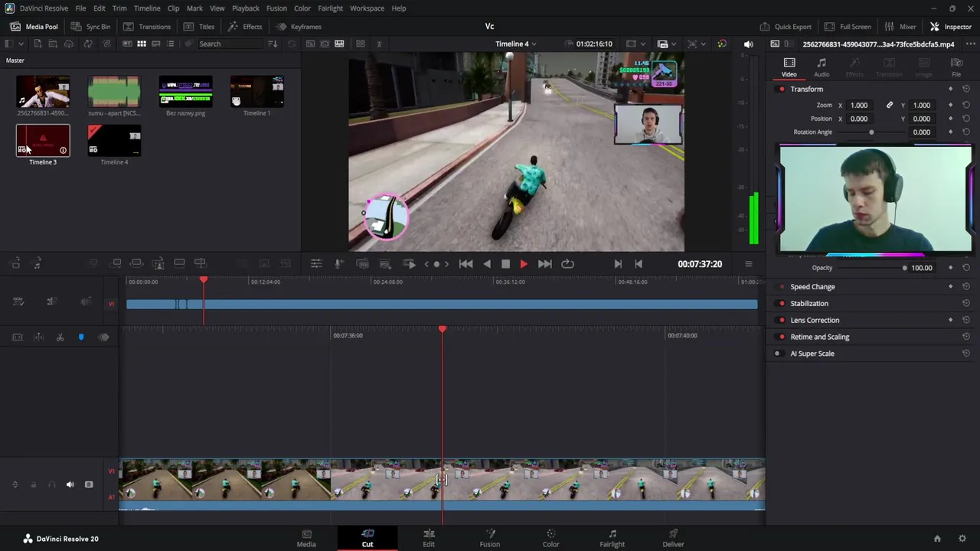Open the Mixer panel button
Viewport: 980px width, 551px height.
tap(900, 27)
